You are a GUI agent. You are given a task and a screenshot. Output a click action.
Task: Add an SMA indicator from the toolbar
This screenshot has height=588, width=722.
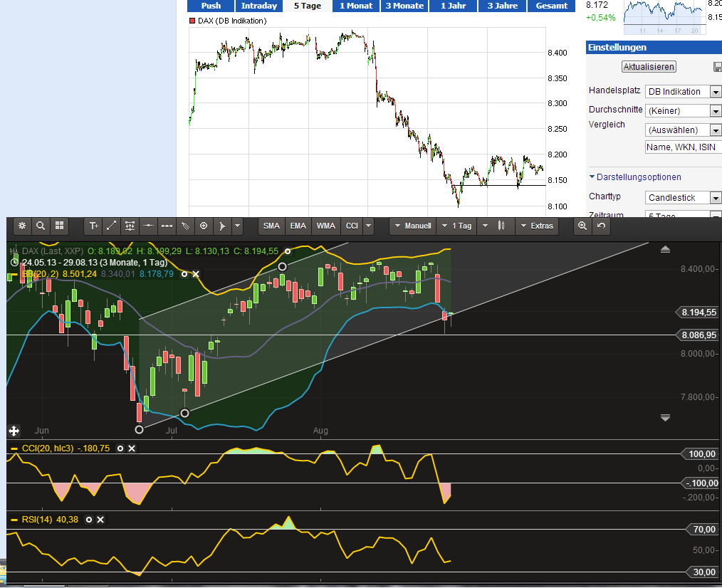coord(271,226)
